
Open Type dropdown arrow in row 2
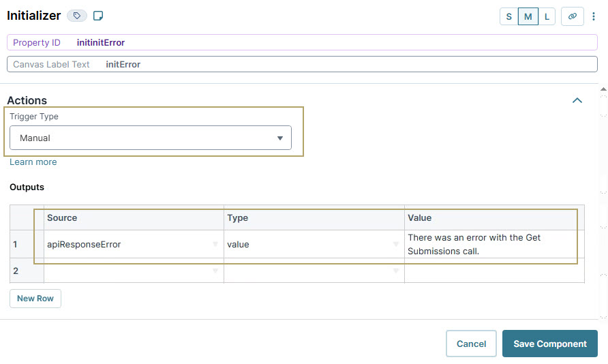coord(395,271)
